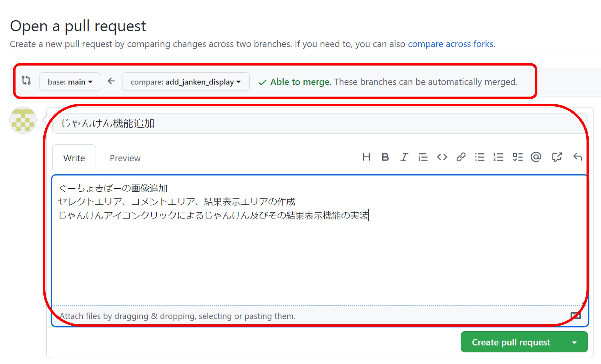Open the compare across forks link
The height and width of the screenshot is (364, 601).
[x=451, y=44]
